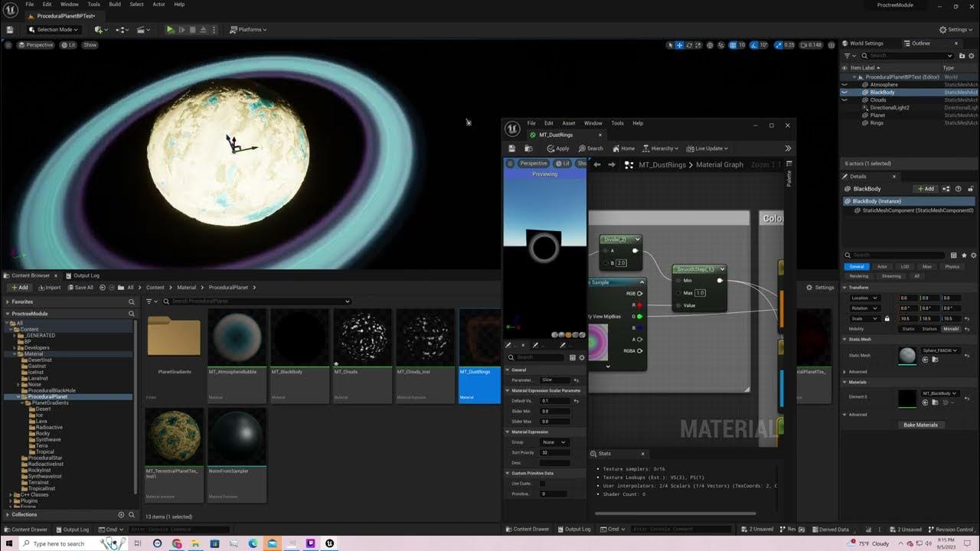Lock the Scale ratio with padlock icon
This screenshot has width=980, height=551.
tap(887, 318)
